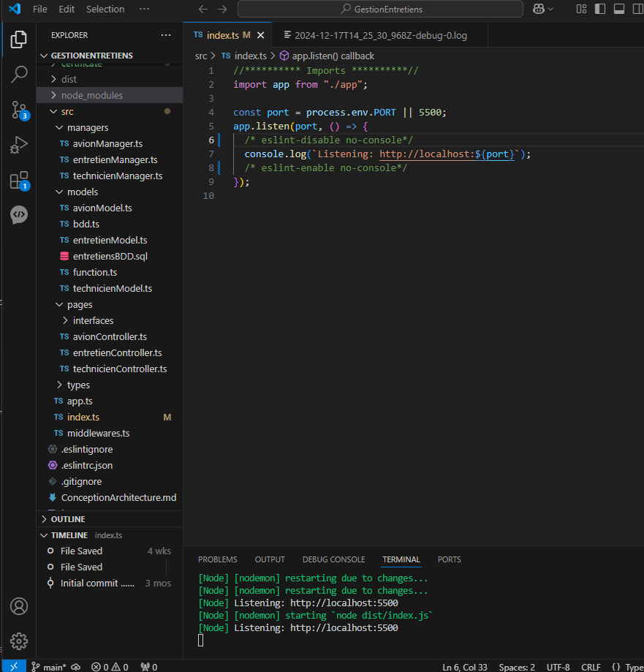Collapse the GESTIONENTRETIENS root folder

[x=110, y=56]
